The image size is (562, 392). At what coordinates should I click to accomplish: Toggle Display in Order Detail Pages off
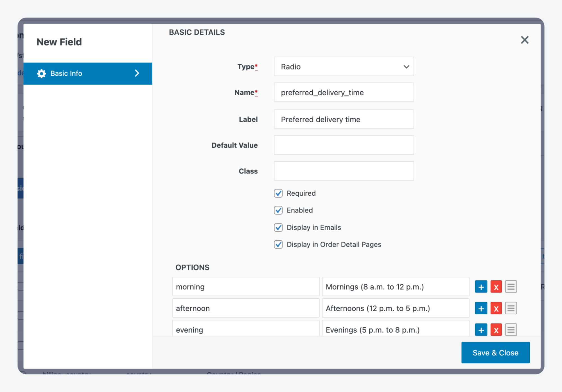coord(278,244)
